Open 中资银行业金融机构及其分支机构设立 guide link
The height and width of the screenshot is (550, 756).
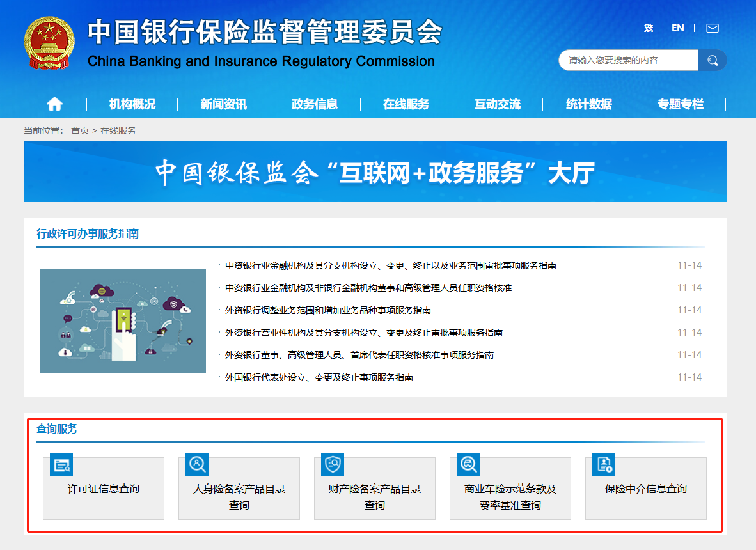pos(391,265)
